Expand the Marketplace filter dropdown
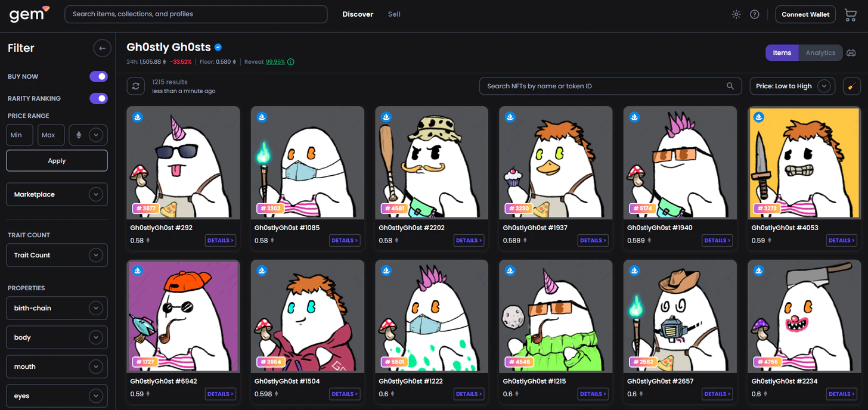Viewport: 868px width, 410px height. [57, 194]
